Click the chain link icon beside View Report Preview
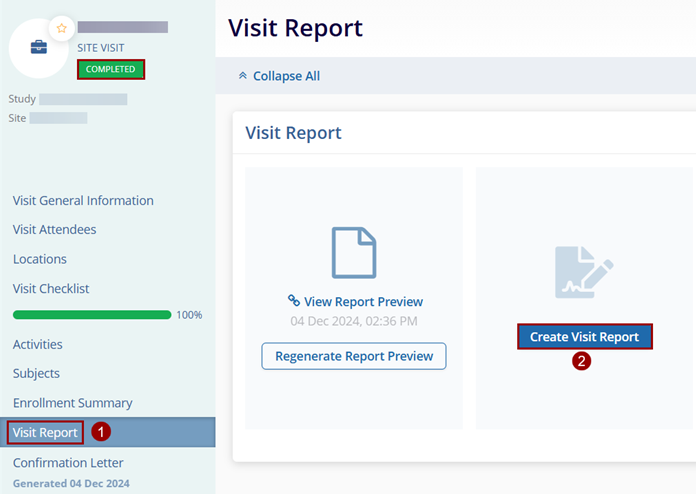The width and height of the screenshot is (696, 494). [294, 301]
